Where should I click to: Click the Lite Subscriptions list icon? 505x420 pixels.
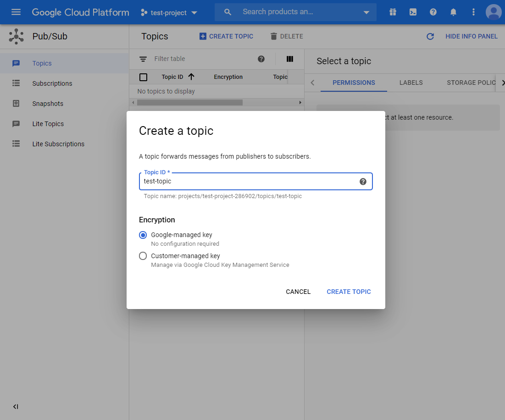pyautogui.click(x=16, y=144)
